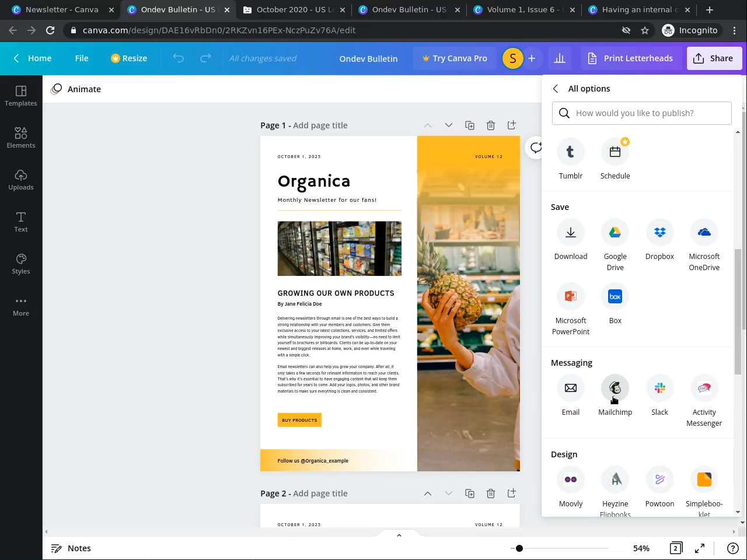Open the Styles sidebar panel
The height and width of the screenshot is (560, 747).
(x=21, y=264)
